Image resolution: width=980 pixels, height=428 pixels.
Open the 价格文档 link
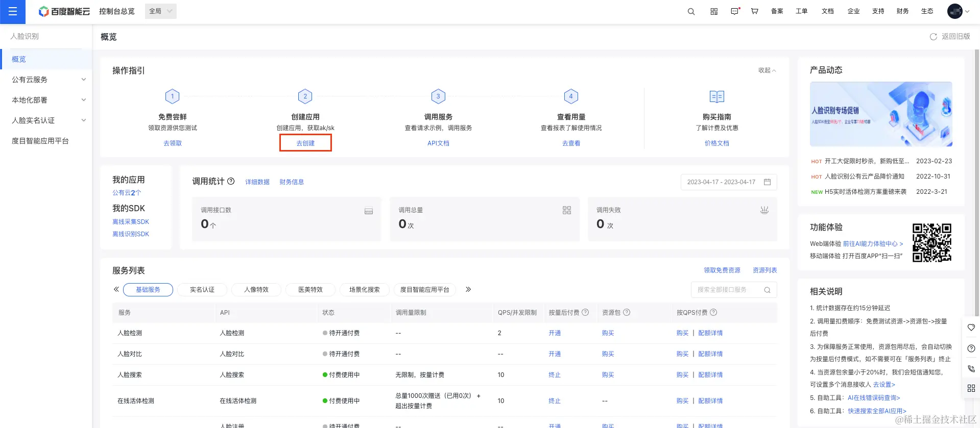[x=717, y=143]
